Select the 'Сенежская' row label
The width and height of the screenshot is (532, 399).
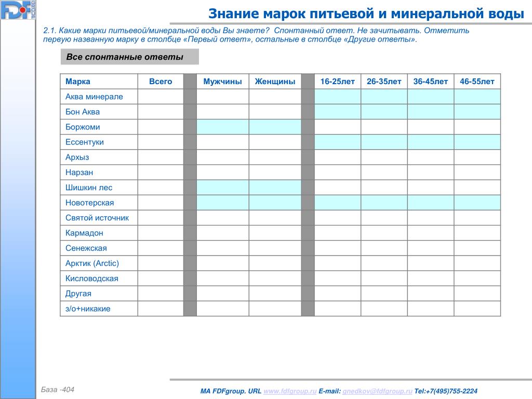(86, 248)
